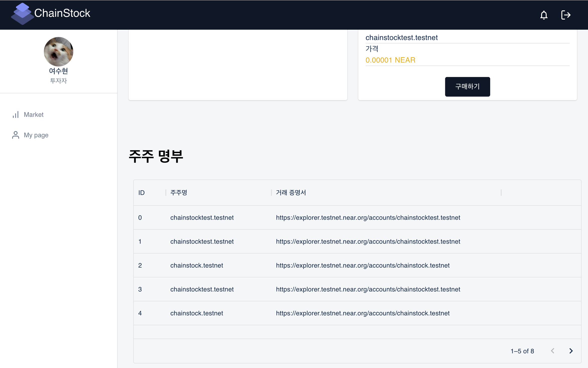Click the notification bell icon
The image size is (588, 368).
pos(544,15)
